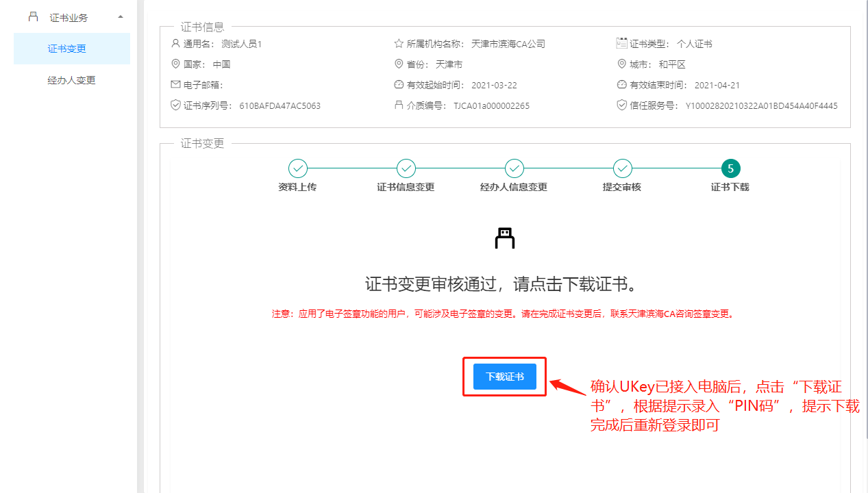Click the envelope icon beside 电子邮箱
The width and height of the screenshot is (868, 493).
pos(175,85)
